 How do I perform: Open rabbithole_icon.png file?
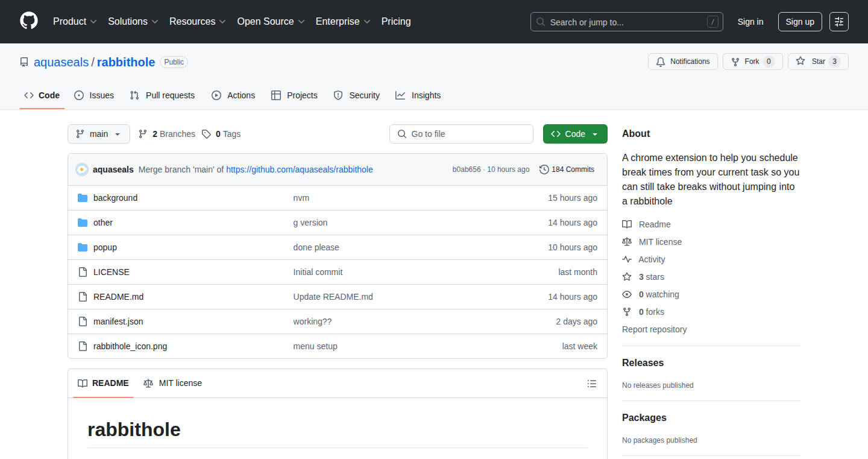(x=130, y=346)
